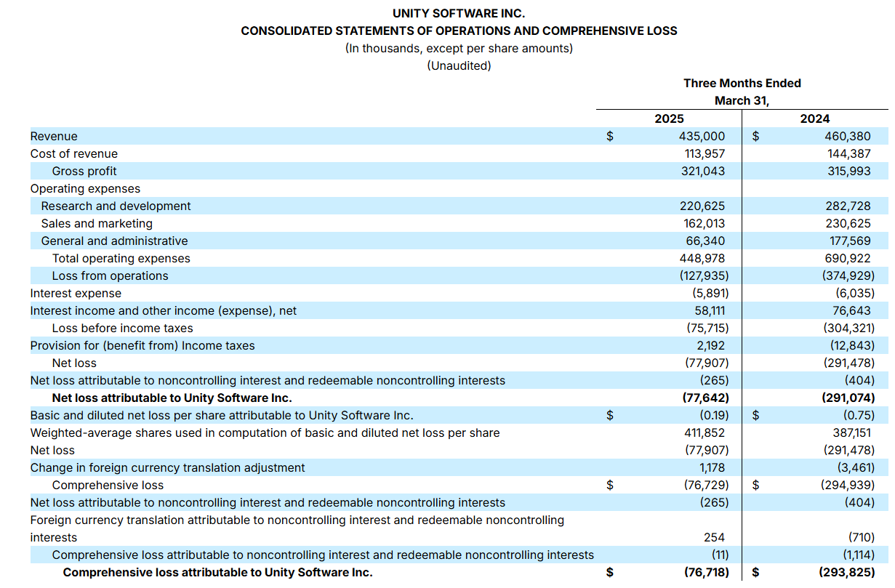Click the Gross profit row label

pyautogui.click(x=84, y=171)
